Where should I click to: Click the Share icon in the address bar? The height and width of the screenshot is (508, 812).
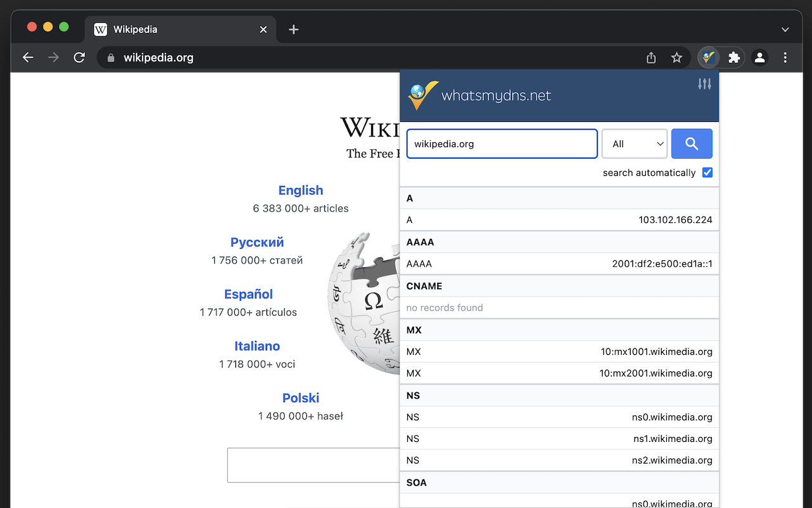tap(650, 57)
